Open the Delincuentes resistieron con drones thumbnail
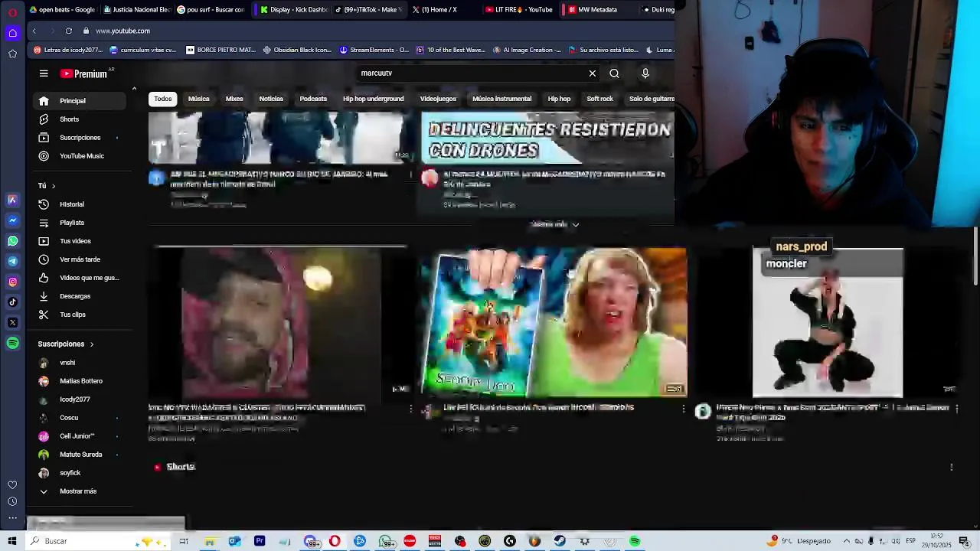The image size is (980, 551). coord(547,138)
